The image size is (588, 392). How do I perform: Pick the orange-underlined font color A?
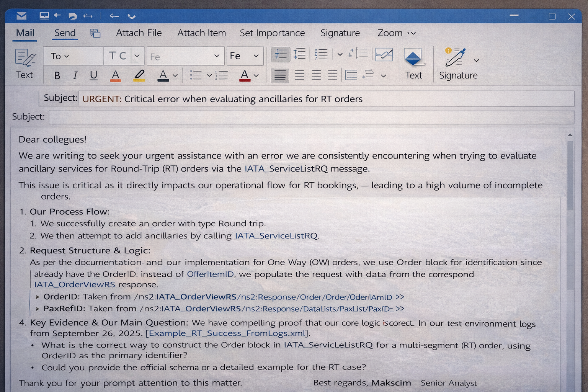click(116, 75)
